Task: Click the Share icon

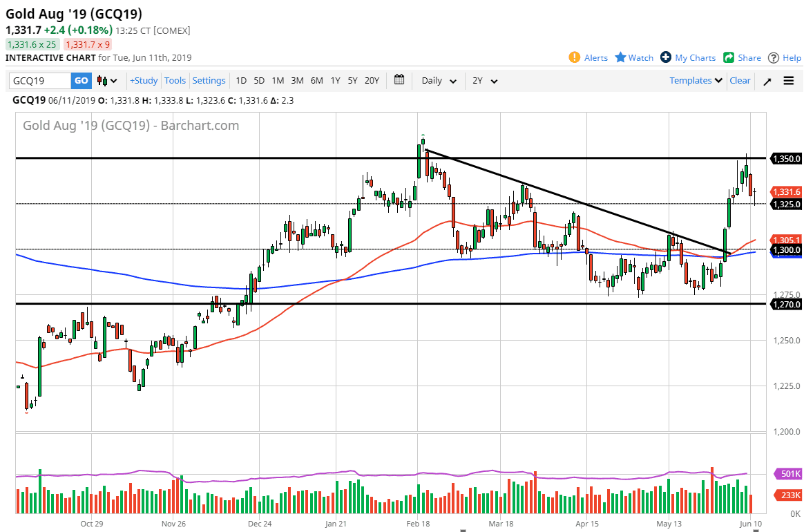Action: click(729, 57)
